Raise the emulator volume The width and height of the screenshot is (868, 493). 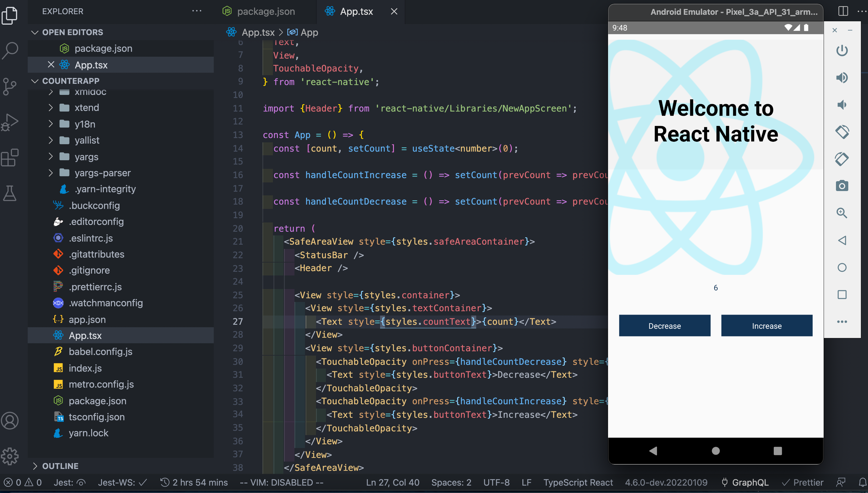tap(842, 78)
